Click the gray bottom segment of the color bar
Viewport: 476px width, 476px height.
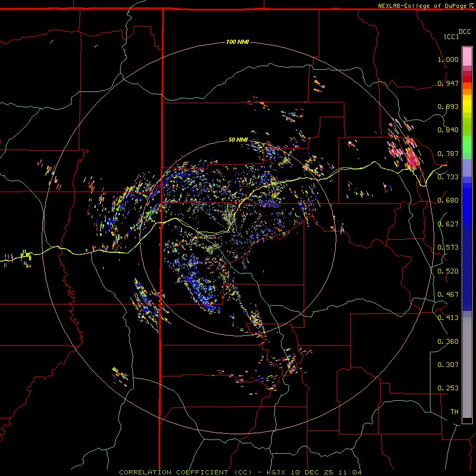(x=467, y=368)
